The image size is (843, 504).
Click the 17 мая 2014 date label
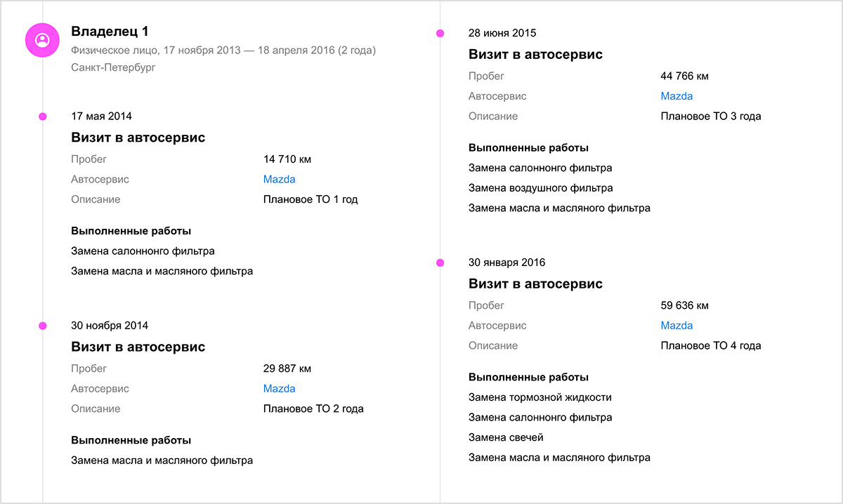click(101, 117)
